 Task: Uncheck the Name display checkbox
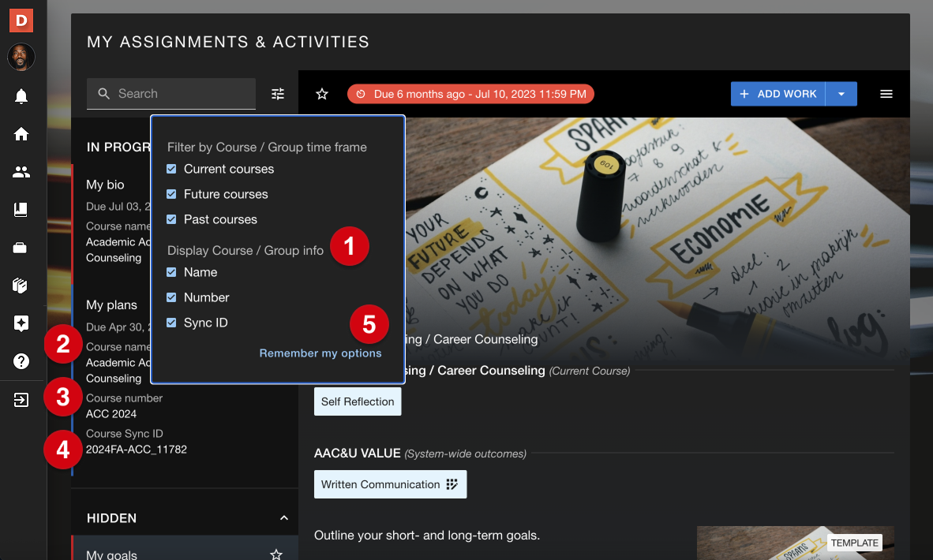171,272
